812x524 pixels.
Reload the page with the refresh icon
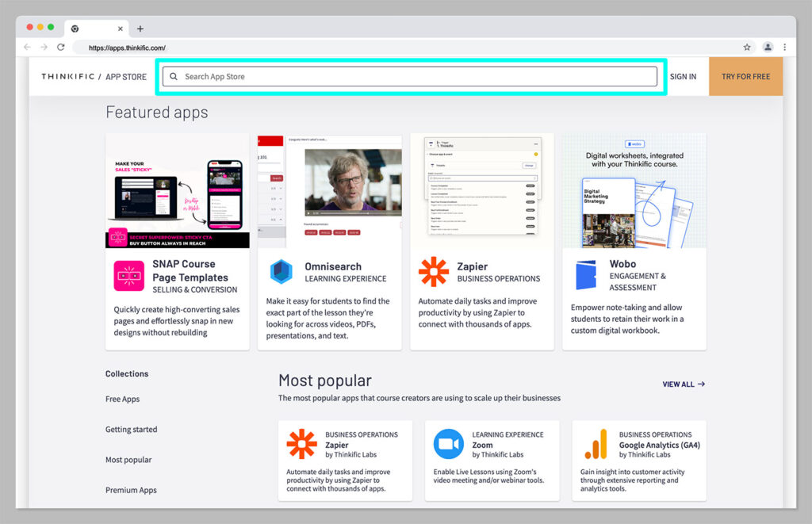tap(60, 47)
